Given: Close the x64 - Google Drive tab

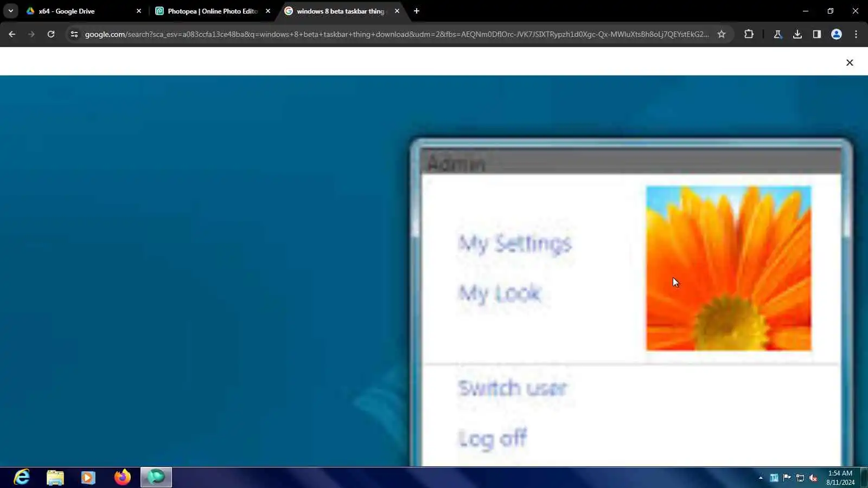Looking at the screenshot, I should [139, 11].
